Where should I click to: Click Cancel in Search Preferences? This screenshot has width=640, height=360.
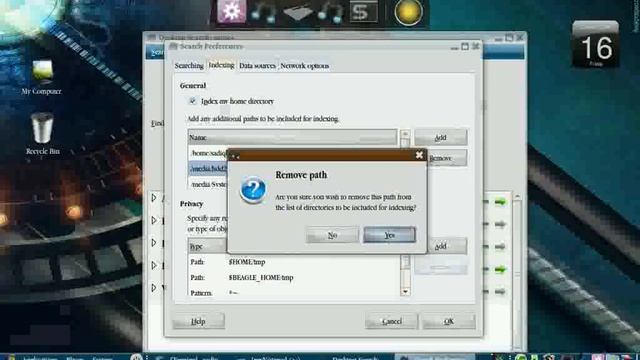391,321
